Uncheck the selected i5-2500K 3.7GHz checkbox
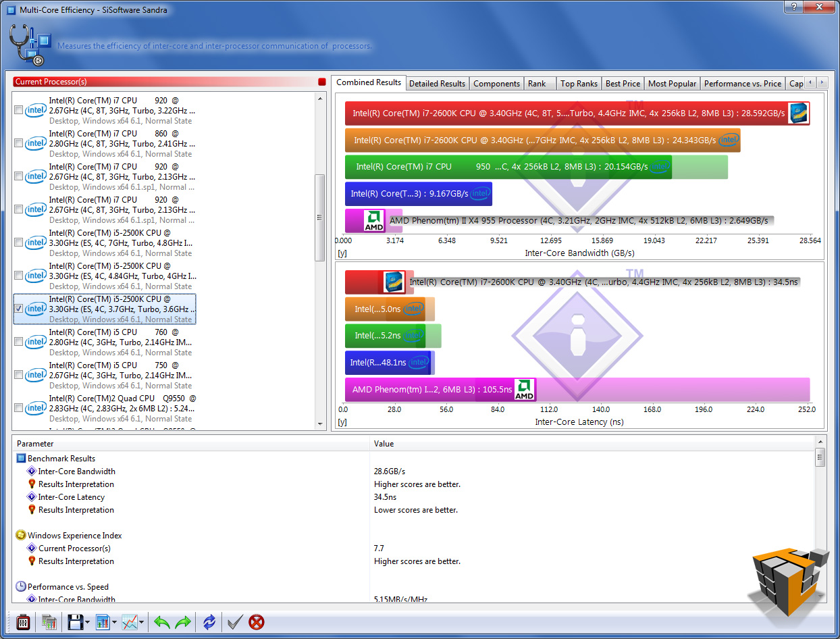The width and height of the screenshot is (840, 639). tap(18, 309)
